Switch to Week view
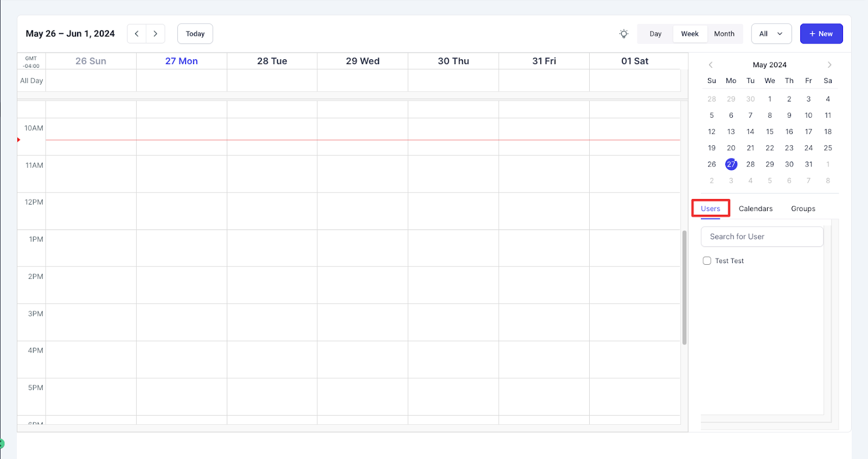Screen dimensions: 868x459 click(690, 34)
